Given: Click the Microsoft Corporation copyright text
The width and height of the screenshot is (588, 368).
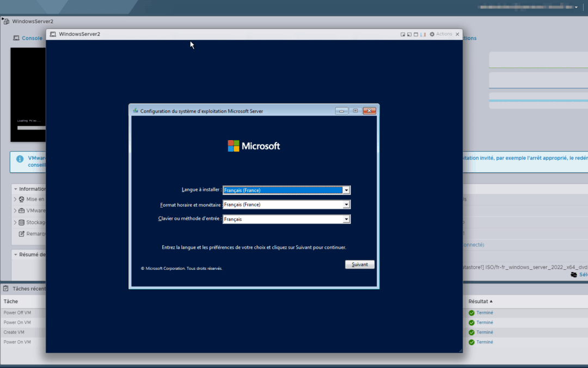Looking at the screenshot, I should [x=181, y=268].
